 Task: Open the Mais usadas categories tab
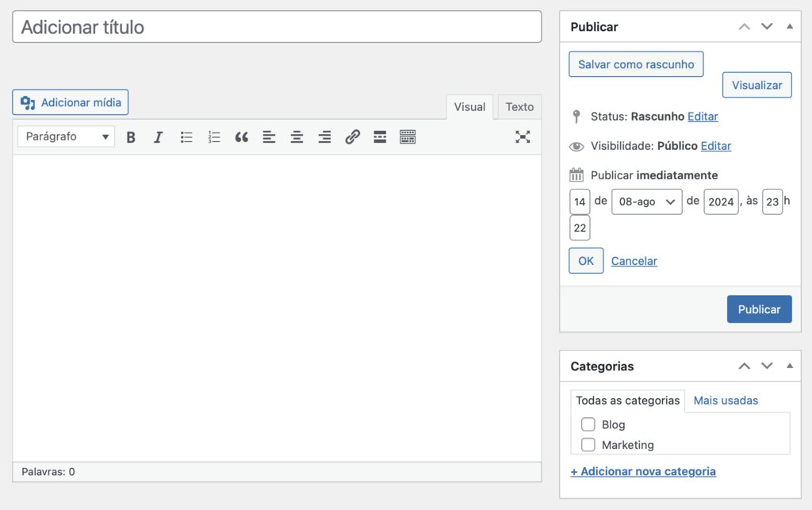point(726,401)
